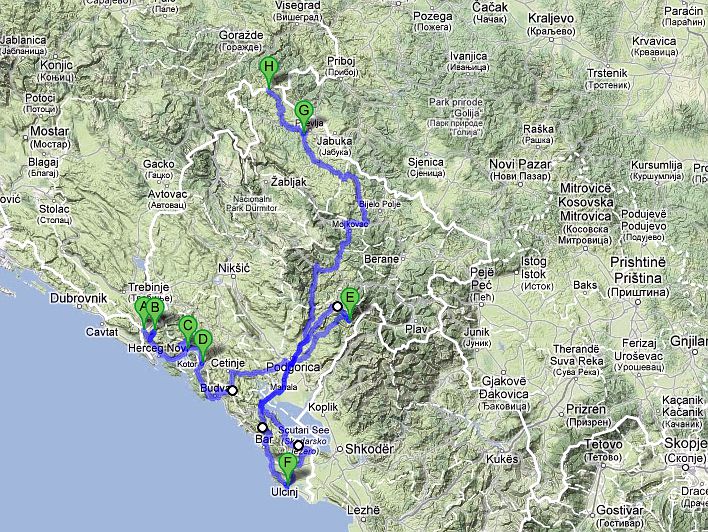Select the Shkodër city dot

click(340, 449)
